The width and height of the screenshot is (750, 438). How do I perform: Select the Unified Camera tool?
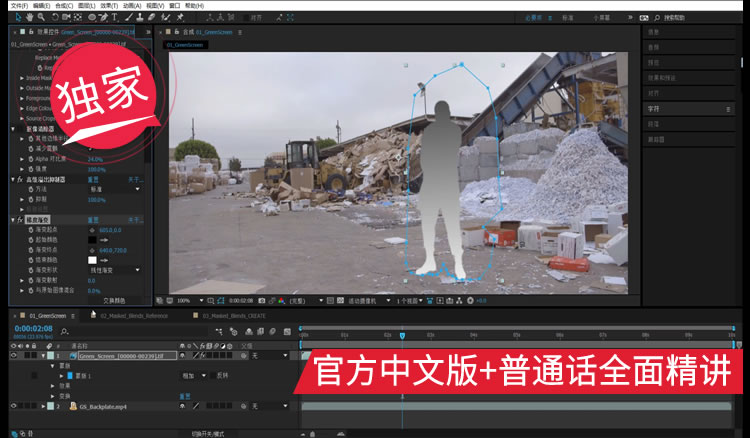coord(66,17)
